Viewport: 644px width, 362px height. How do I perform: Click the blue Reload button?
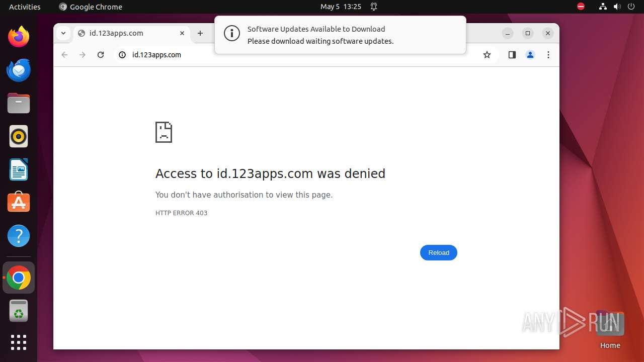pos(439,252)
